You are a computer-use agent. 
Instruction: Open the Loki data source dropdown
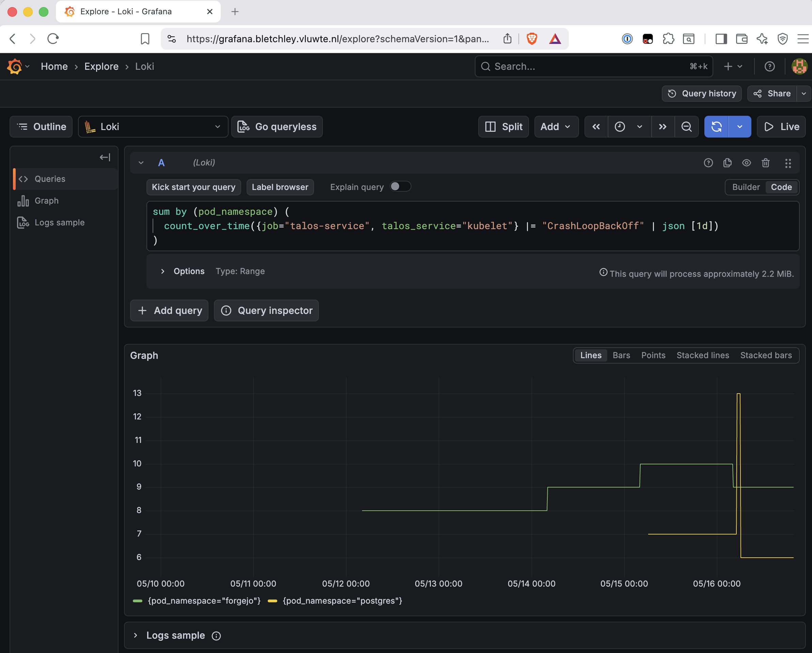point(153,127)
